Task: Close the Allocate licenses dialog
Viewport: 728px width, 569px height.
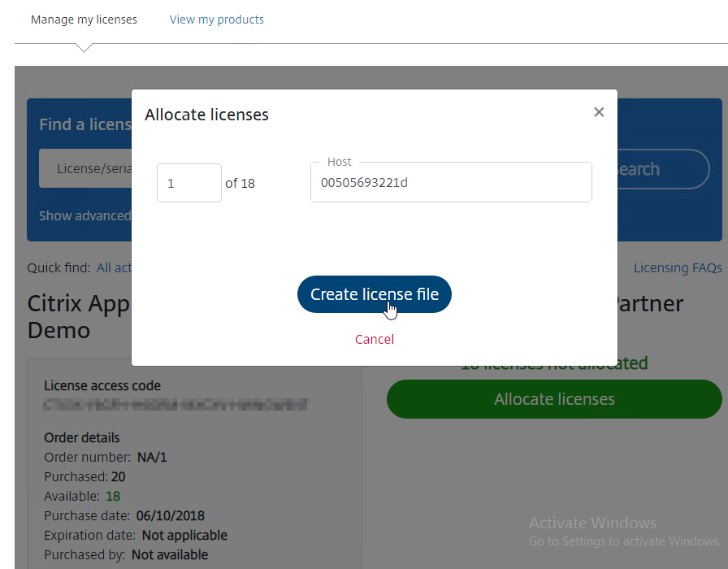Action: 599,112
